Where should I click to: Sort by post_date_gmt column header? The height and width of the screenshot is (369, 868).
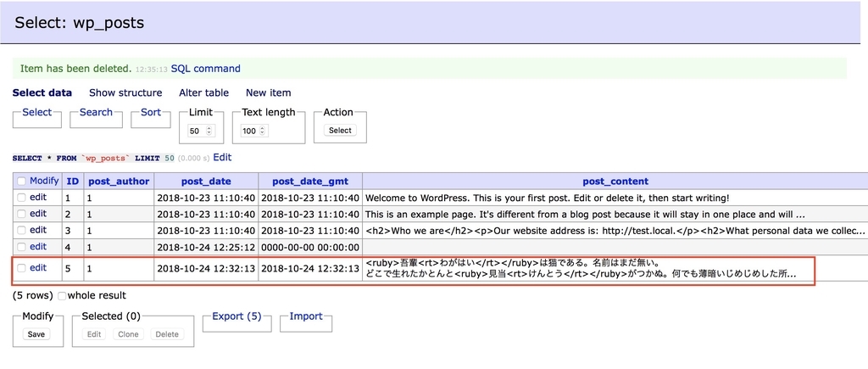310,182
